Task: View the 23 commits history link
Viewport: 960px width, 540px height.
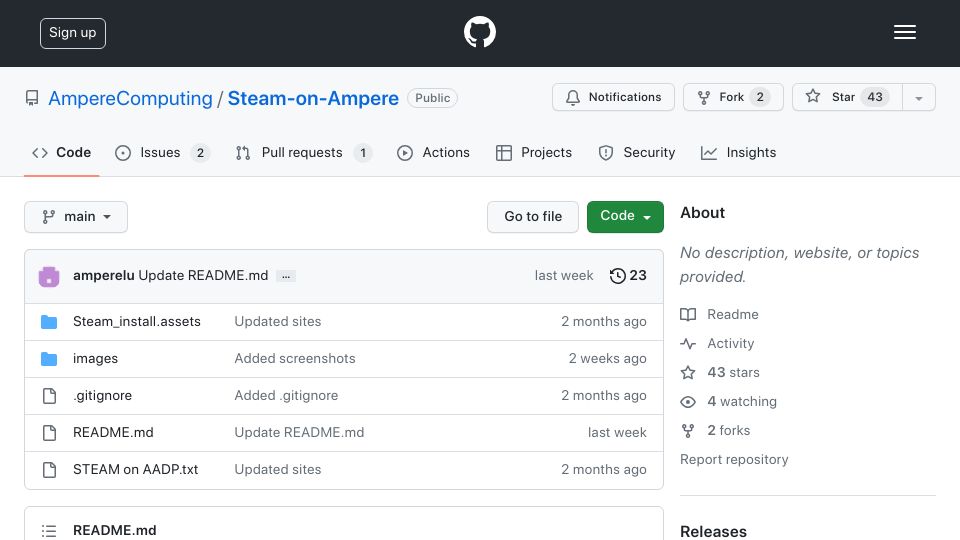Action: (628, 276)
